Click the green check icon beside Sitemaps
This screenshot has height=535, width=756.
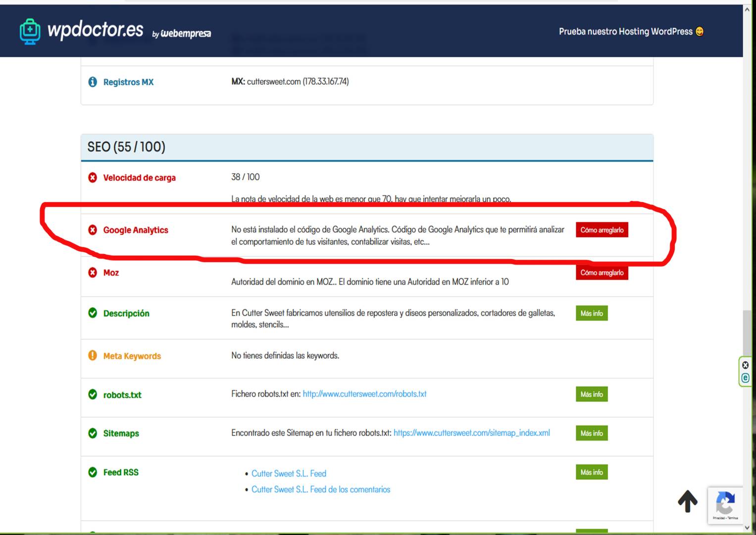click(93, 433)
